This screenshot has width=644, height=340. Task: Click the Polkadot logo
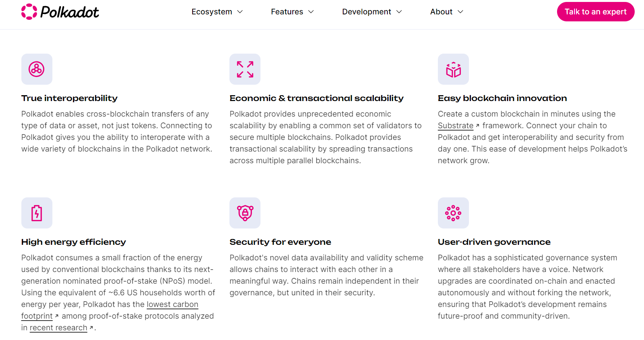[x=60, y=12]
